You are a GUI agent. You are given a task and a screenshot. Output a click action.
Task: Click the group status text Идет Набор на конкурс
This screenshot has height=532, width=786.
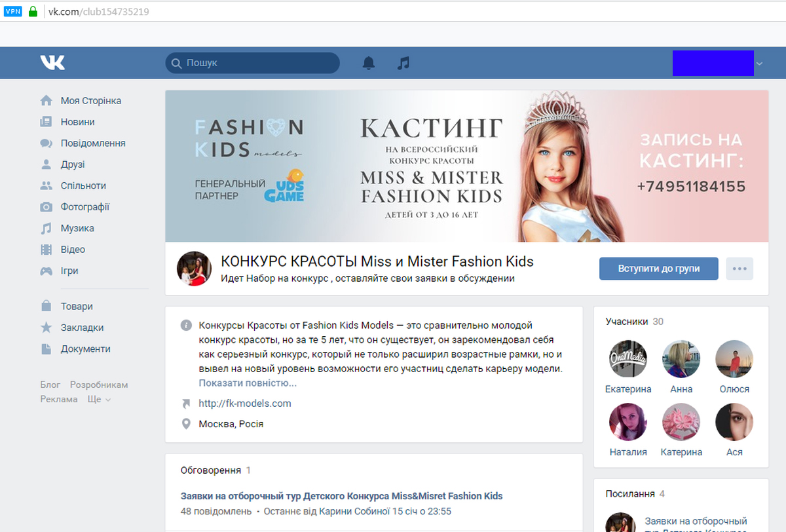(x=367, y=278)
